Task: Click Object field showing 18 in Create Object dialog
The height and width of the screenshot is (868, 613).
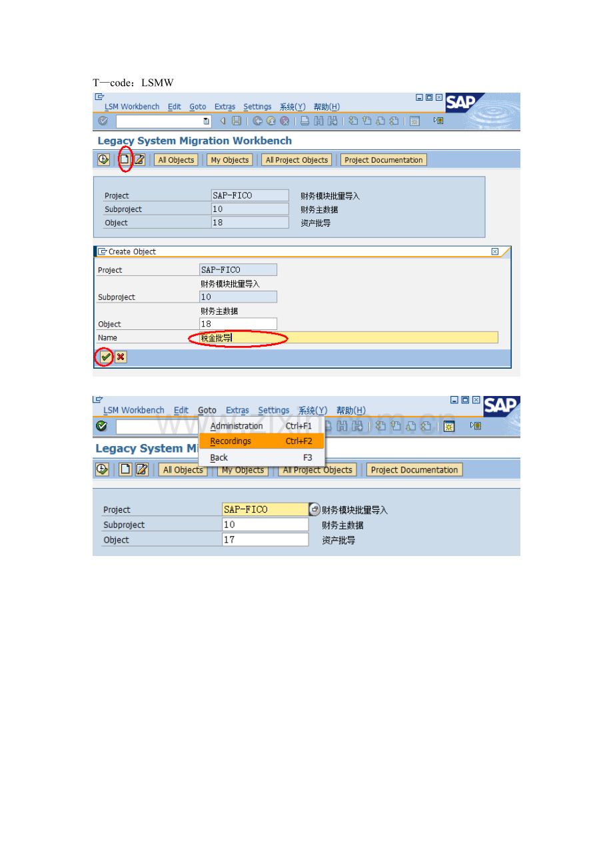Action: [238, 324]
